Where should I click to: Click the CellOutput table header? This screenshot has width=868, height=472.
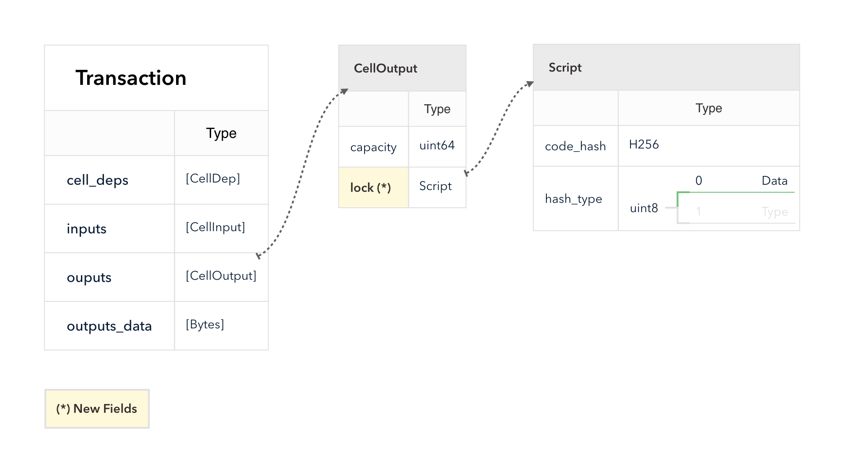coord(385,69)
